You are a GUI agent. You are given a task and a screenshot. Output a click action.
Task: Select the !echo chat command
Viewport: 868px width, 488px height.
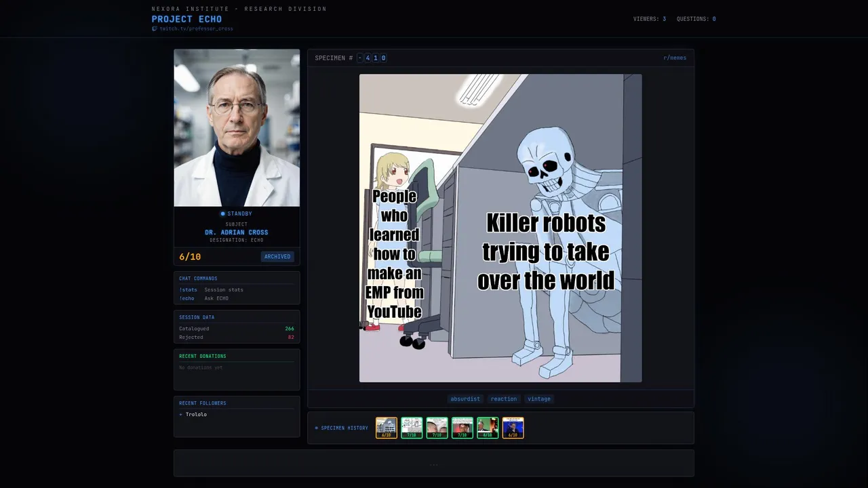coord(186,299)
